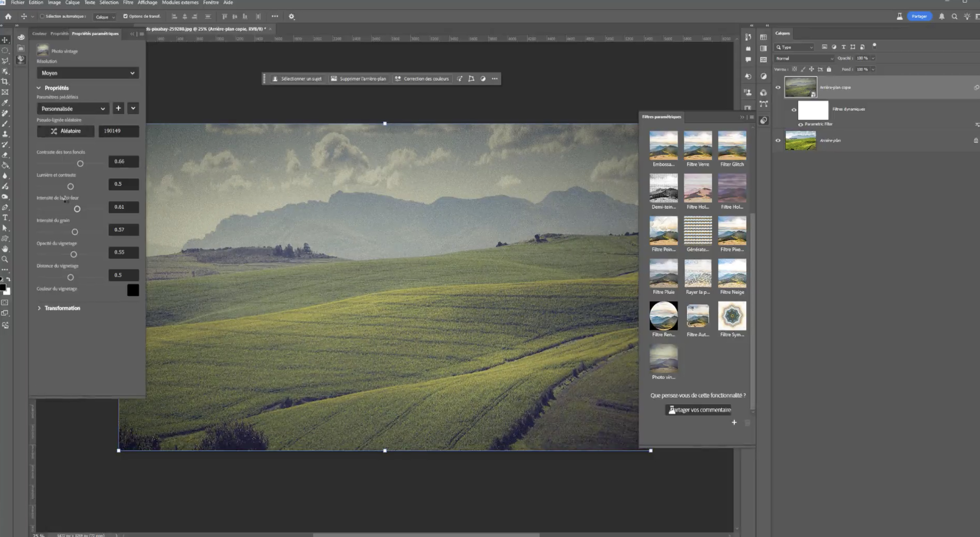
Task: Open Personnalisée presets dropdown
Action: pos(73,109)
